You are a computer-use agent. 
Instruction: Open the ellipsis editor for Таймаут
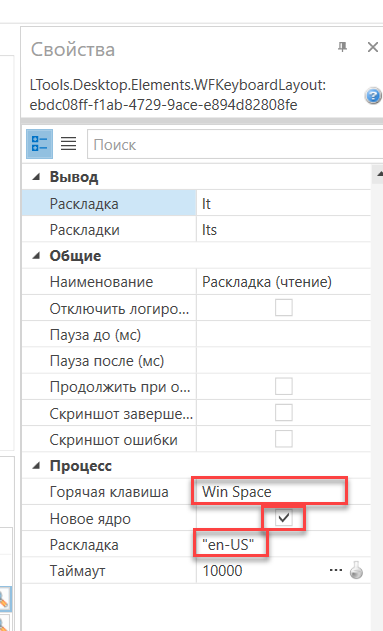click(x=336, y=570)
